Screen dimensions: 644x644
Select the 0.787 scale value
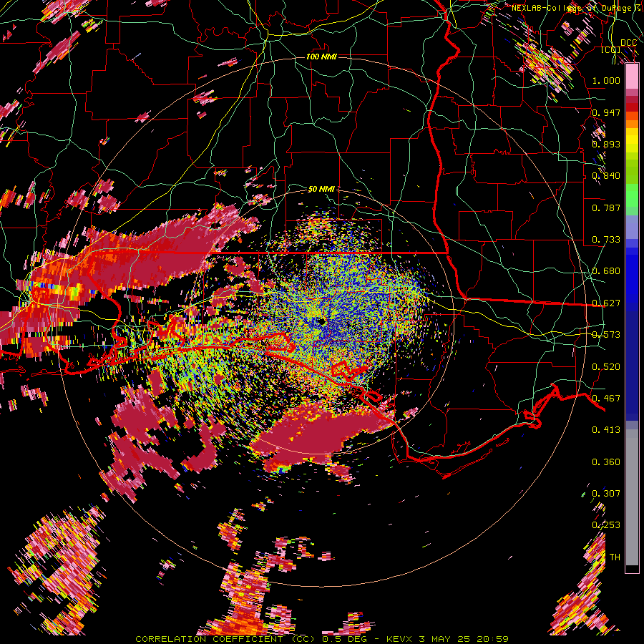606,208
